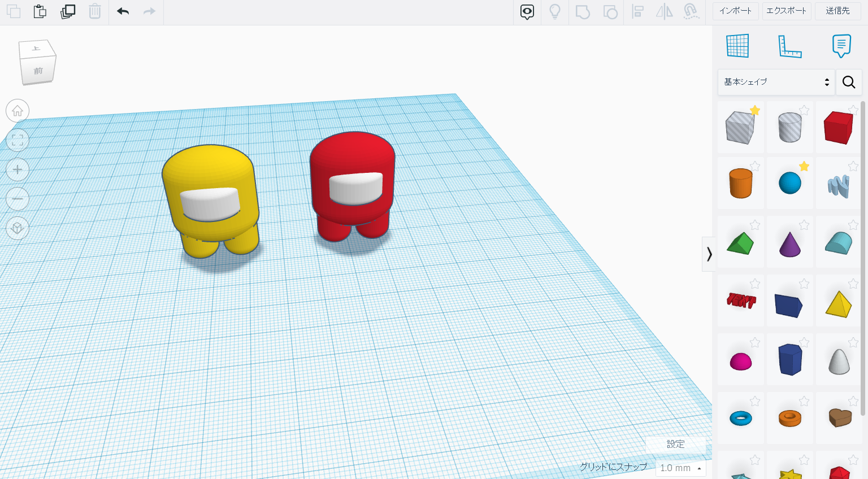
Task: Select the brown heart shape
Action: click(840, 418)
